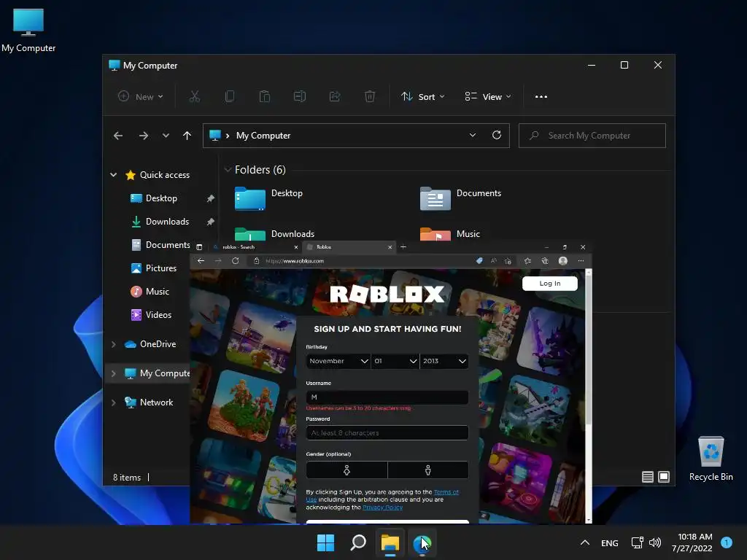Click the lock site info icon in Edge
Viewport: 747px width, 560px height.
[x=256, y=261]
